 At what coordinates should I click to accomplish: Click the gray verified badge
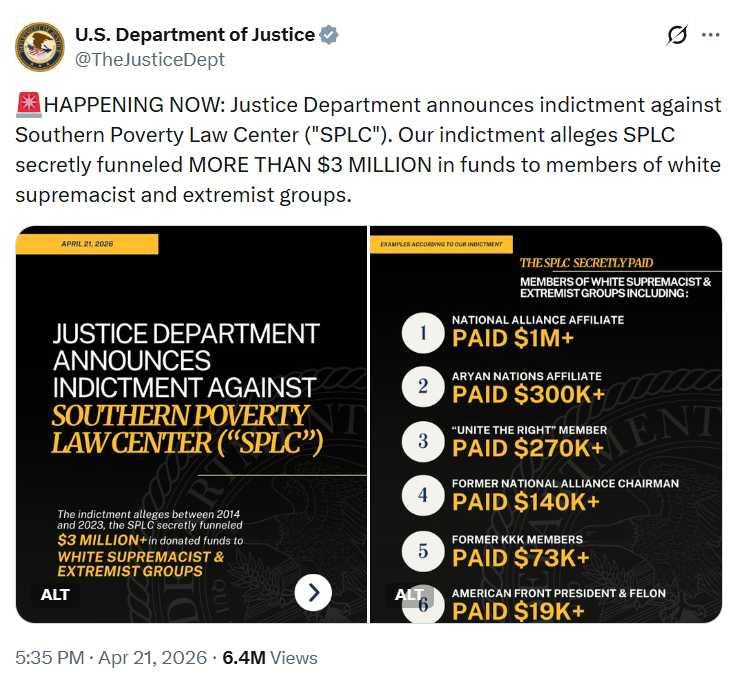[x=330, y=35]
